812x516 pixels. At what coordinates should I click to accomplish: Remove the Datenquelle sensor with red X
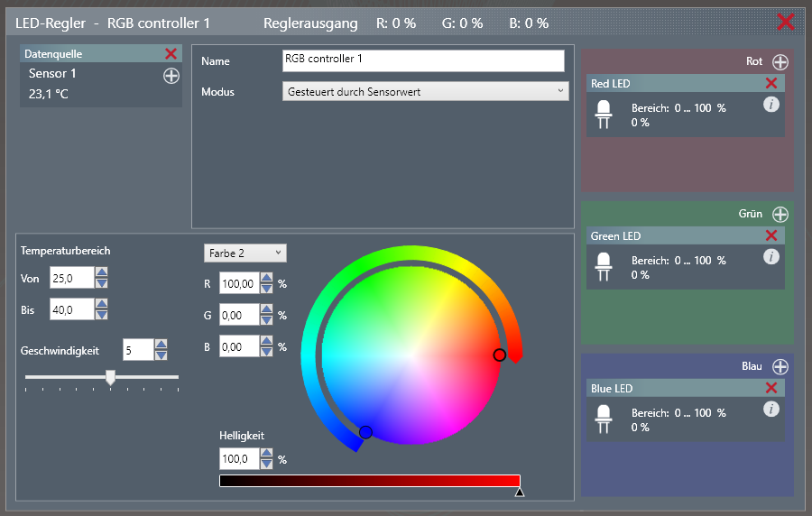(x=171, y=54)
